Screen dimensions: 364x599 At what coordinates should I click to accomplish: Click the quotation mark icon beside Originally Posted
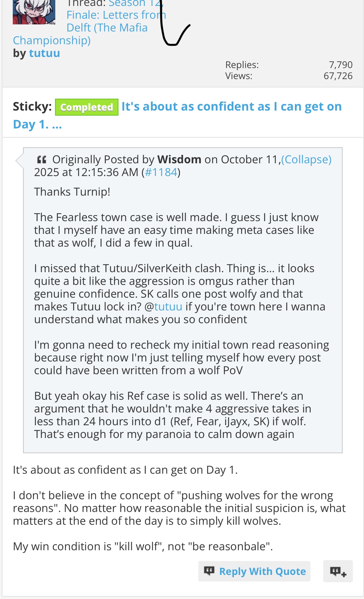point(41,160)
